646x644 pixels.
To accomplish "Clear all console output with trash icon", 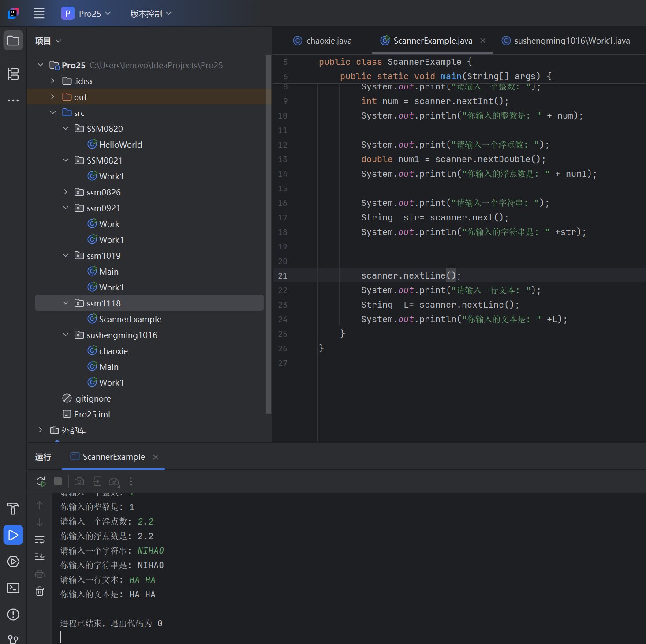I will click(x=40, y=591).
